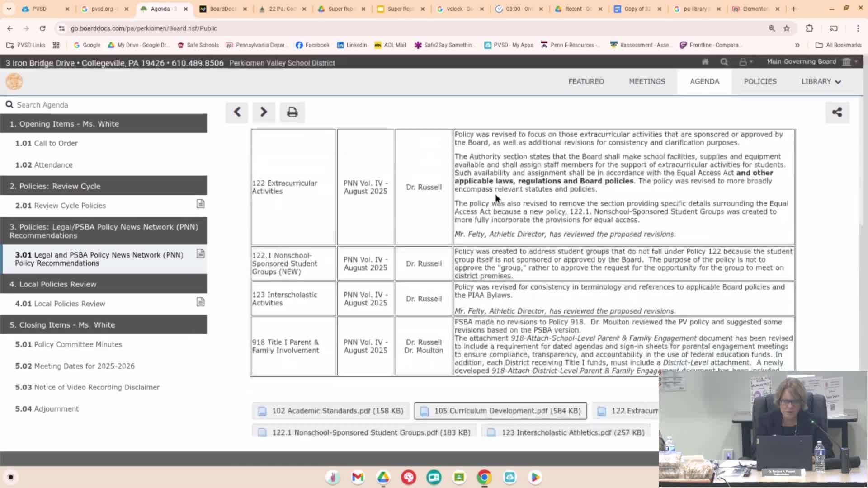Launch Google Drive from the taskbar
The height and width of the screenshot is (488, 868).
pyautogui.click(x=383, y=477)
